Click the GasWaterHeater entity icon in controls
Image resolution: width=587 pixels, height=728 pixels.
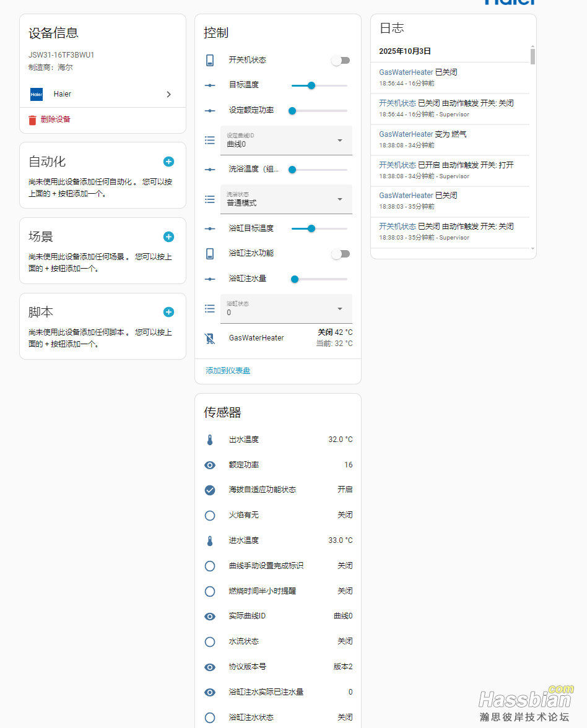(210, 339)
